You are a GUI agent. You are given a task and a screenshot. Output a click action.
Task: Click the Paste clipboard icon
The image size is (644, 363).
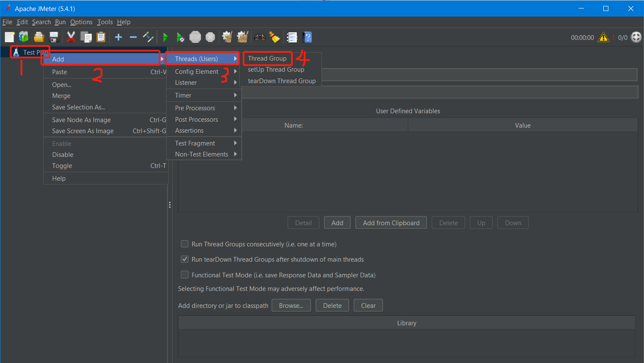click(x=101, y=37)
